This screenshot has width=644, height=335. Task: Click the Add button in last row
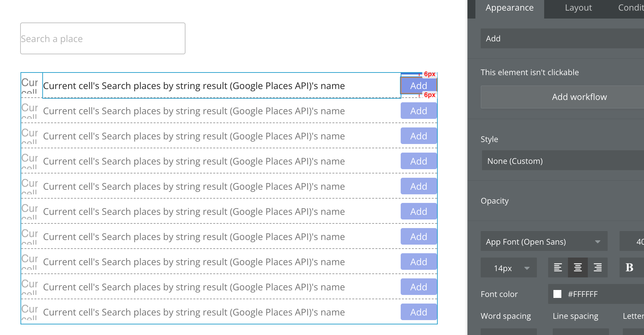[x=419, y=312]
